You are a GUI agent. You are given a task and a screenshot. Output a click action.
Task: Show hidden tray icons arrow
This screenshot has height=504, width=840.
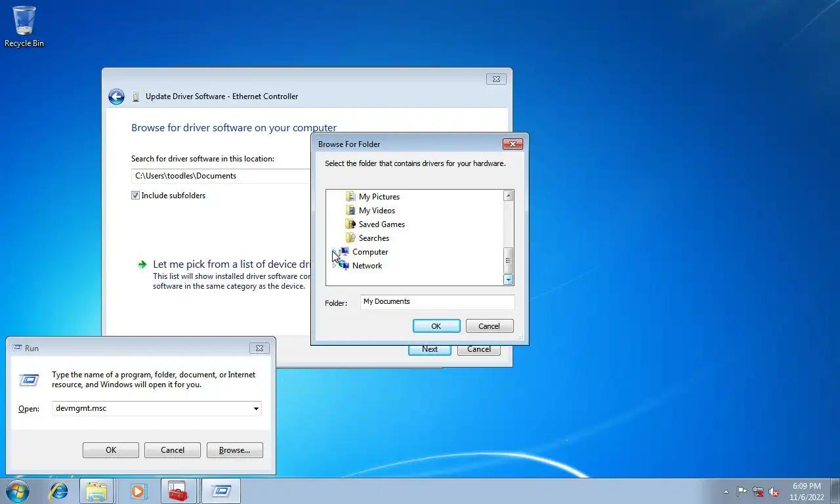(726, 492)
